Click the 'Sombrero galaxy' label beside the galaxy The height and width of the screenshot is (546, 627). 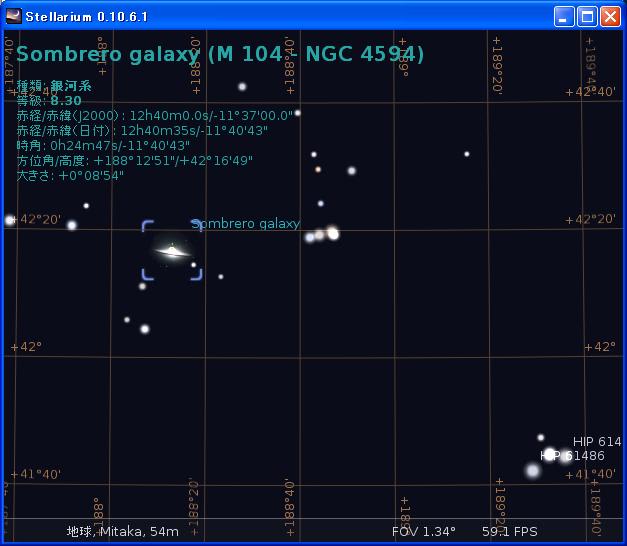tap(246, 224)
